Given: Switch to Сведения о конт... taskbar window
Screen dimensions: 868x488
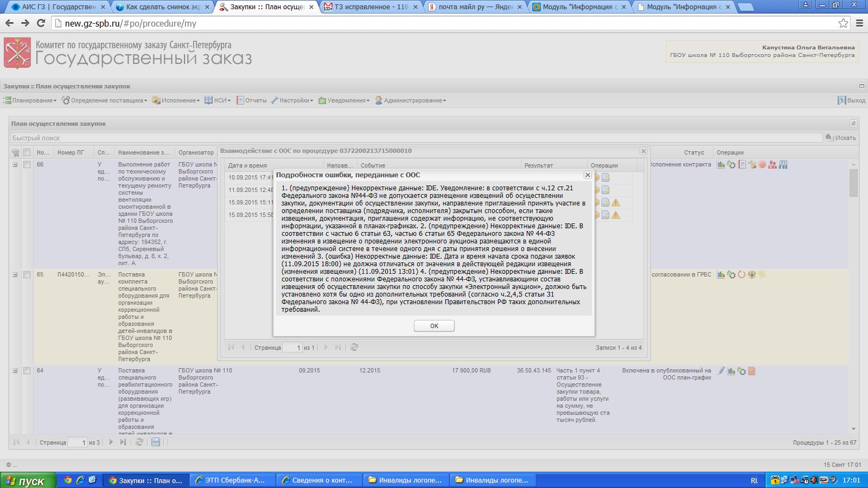Looking at the screenshot, I should [319, 480].
